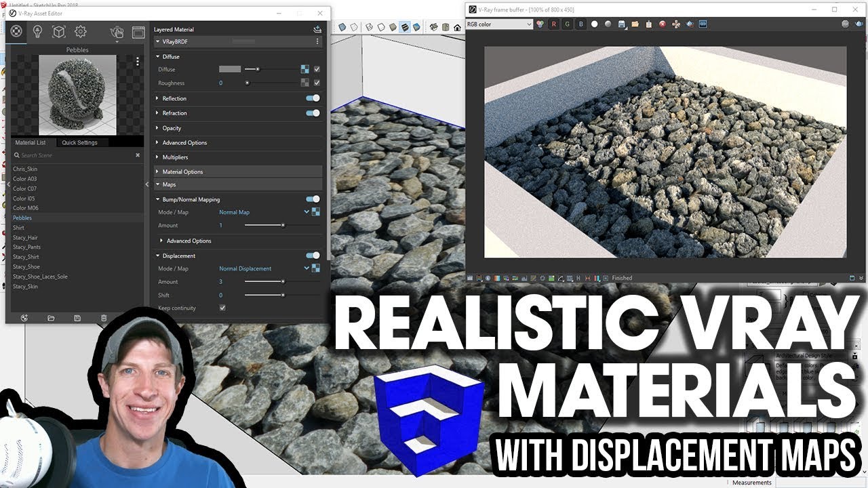
Task: Open the VRayBRDF three-dot options menu
Action: click(x=317, y=41)
